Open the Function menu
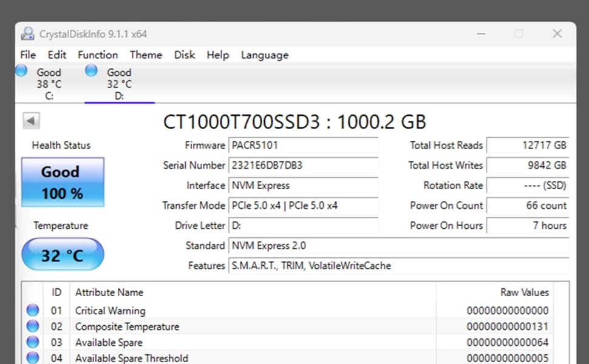589x364 pixels. tap(98, 55)
